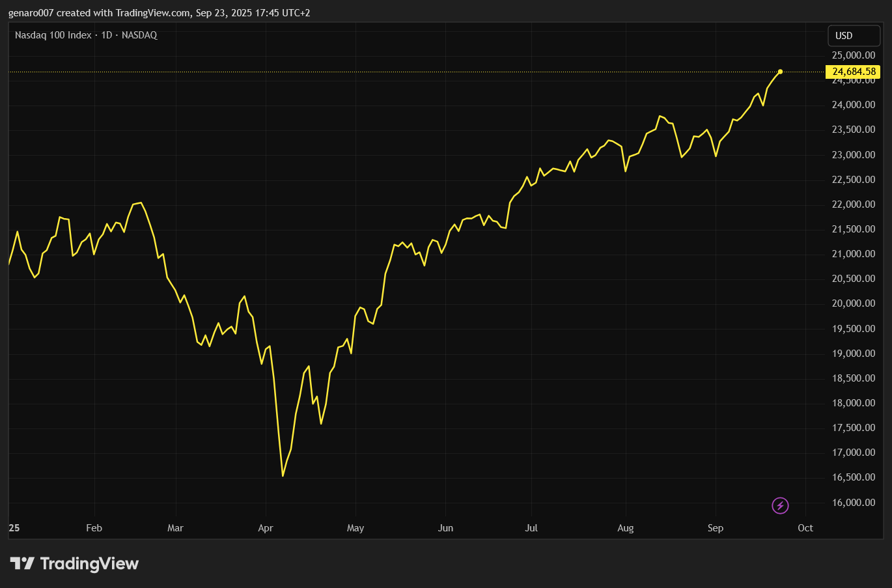Click the TradingView wordmark at bottom left
The width and height of the screenshot is (892, 588).
click(x=89, y=563)
